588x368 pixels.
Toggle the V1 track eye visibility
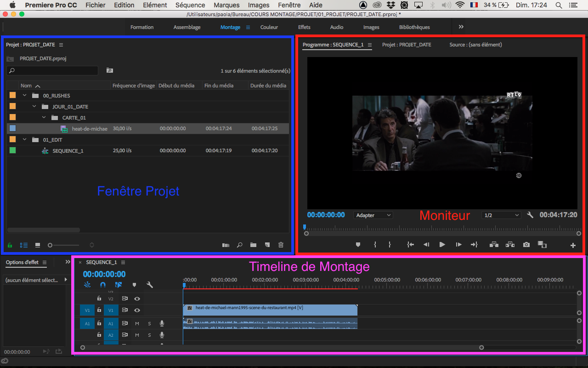point(137,310)
